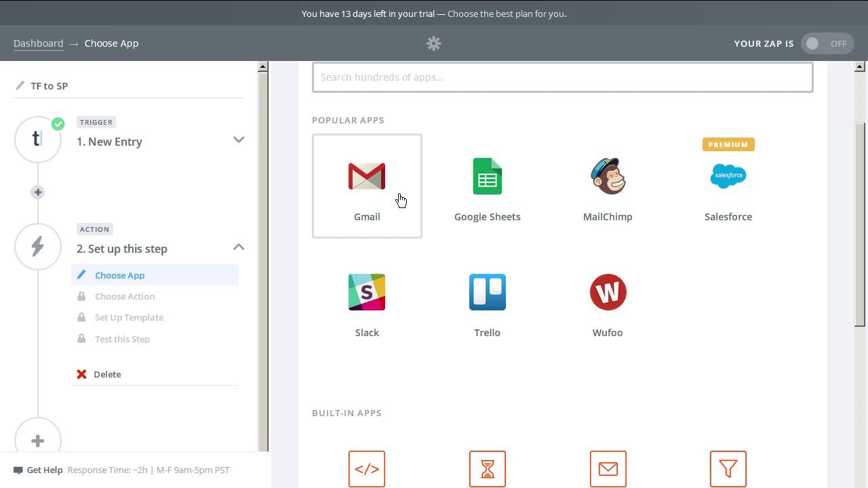868x488 pixels.
Task: Open the Choose Action step item
Action: 155,296
